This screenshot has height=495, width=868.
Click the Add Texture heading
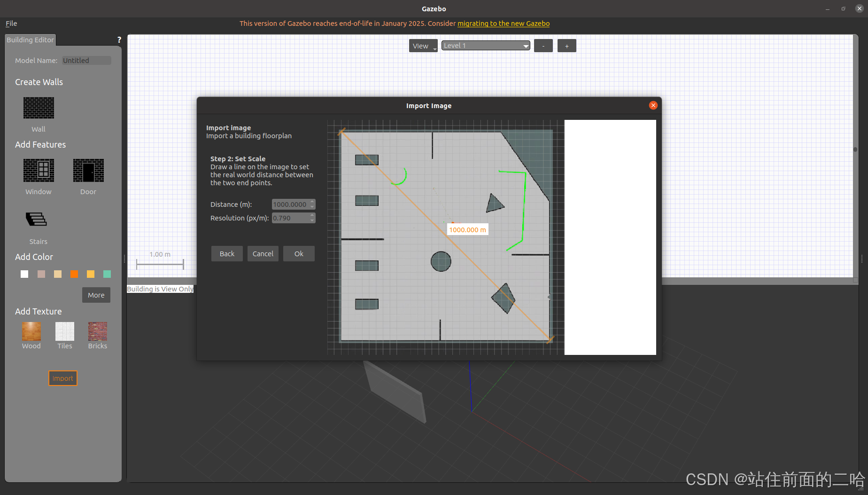click(x=39, y=312)
